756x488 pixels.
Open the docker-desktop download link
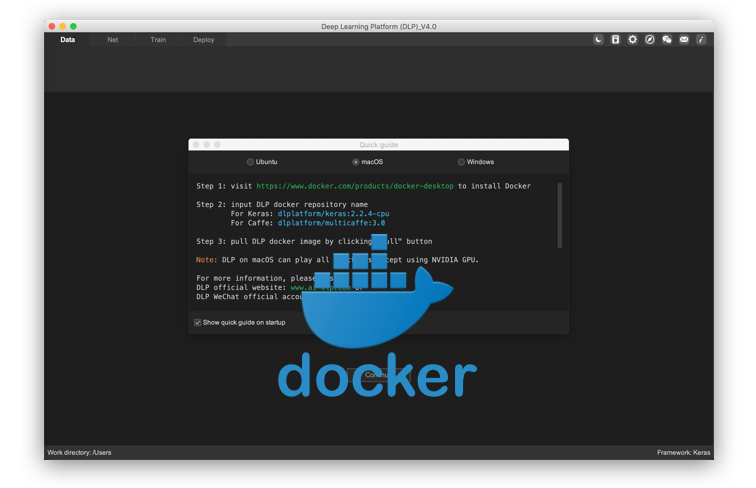355,186
